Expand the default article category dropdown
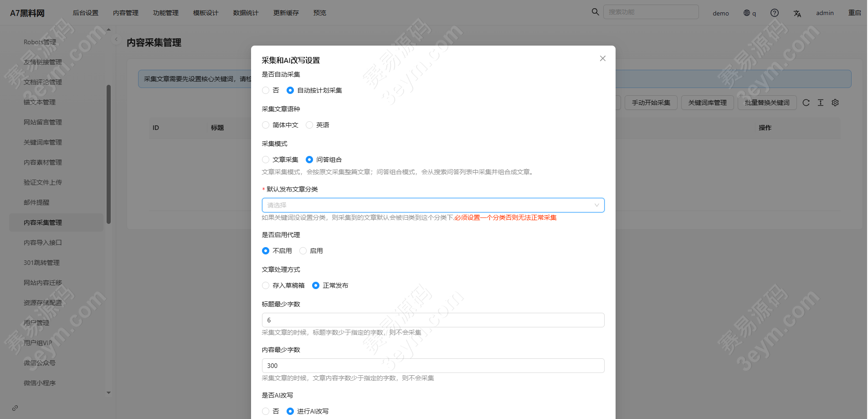This screenshot has height=419, width=868. click(x=433, y=205)
